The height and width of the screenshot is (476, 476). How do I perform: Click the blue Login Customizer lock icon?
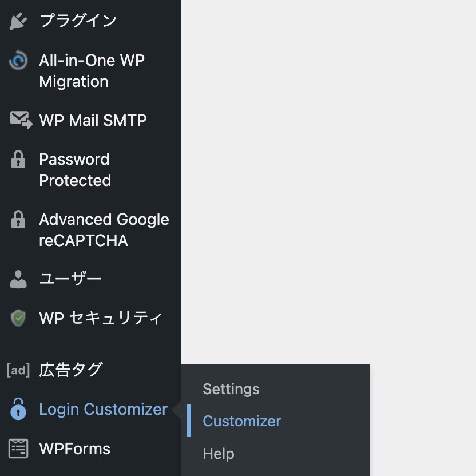(18, 409)
